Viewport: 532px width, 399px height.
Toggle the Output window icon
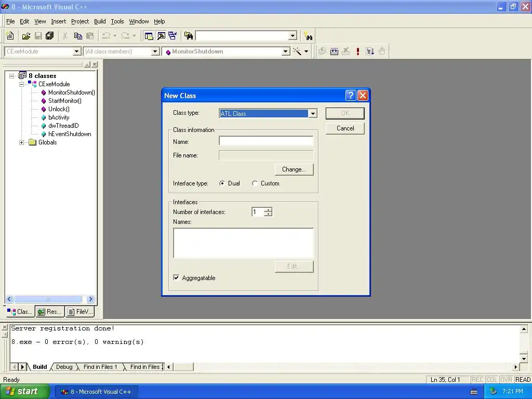tap(161, 36)
